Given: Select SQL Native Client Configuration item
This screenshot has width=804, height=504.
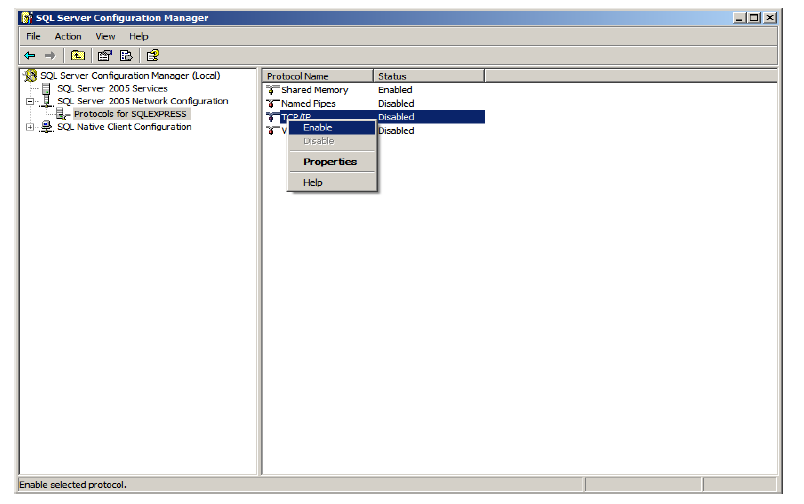Looking at the screenshot, I should (x=124, y=127).
